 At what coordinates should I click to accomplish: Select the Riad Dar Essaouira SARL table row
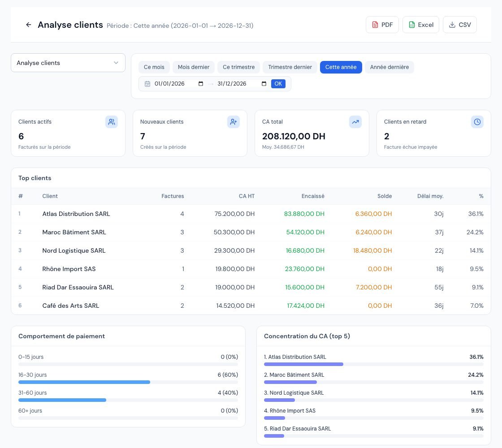[x=251, y=287]
